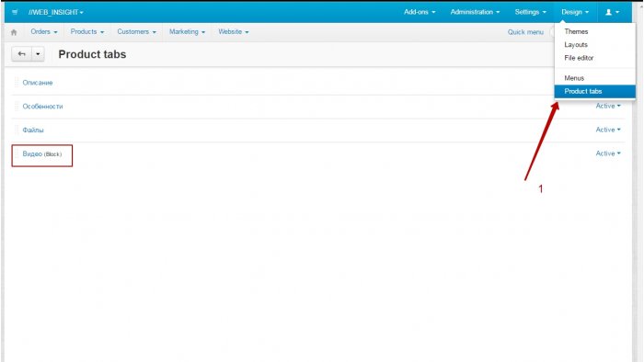Change Active status for Видео tab
The image size is (644, 362).
[608, 153]
